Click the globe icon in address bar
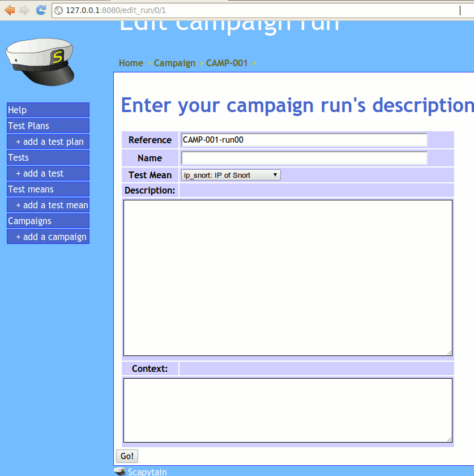Screen dimensions: 474x476 click(x=59, y=10)
